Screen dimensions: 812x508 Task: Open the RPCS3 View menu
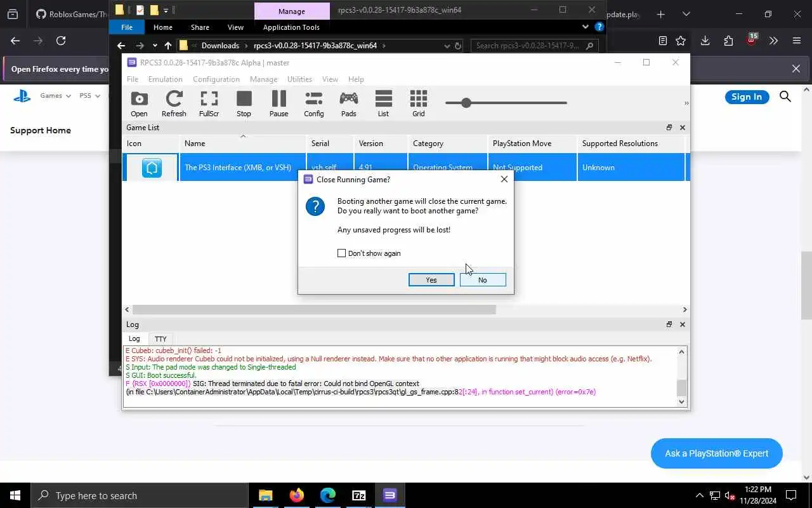click(330, 79)
